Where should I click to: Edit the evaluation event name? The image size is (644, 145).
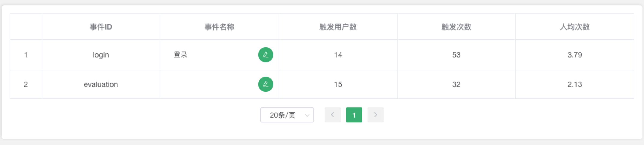pyautogui.click(x=265, y=84)
